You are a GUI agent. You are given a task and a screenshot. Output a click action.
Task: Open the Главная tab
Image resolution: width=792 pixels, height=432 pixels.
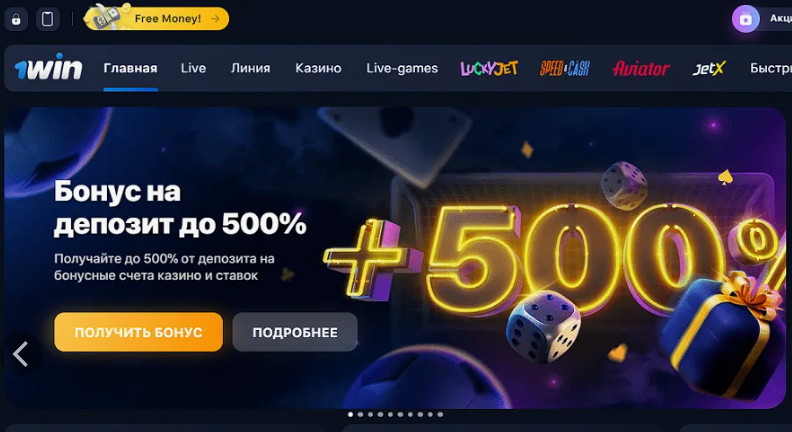click(x=130, y=68)
